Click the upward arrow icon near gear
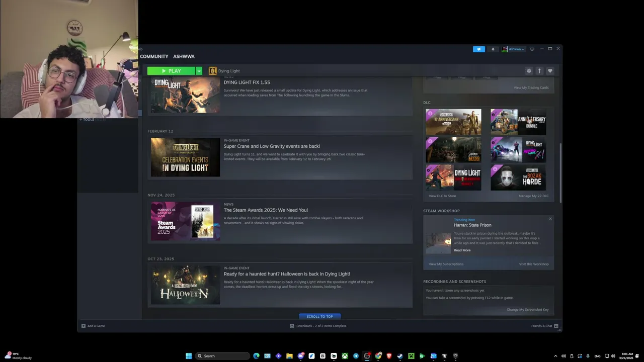 (539, 71)
